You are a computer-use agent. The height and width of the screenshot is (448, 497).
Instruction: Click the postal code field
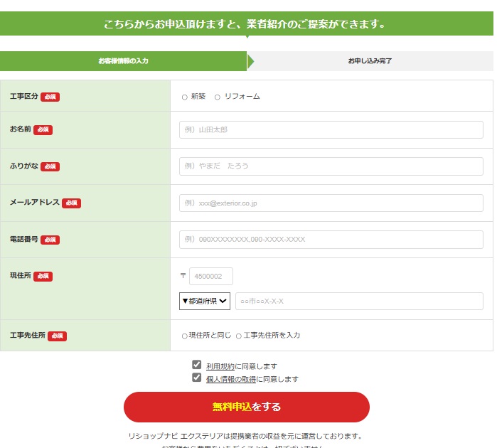point(210,276)
